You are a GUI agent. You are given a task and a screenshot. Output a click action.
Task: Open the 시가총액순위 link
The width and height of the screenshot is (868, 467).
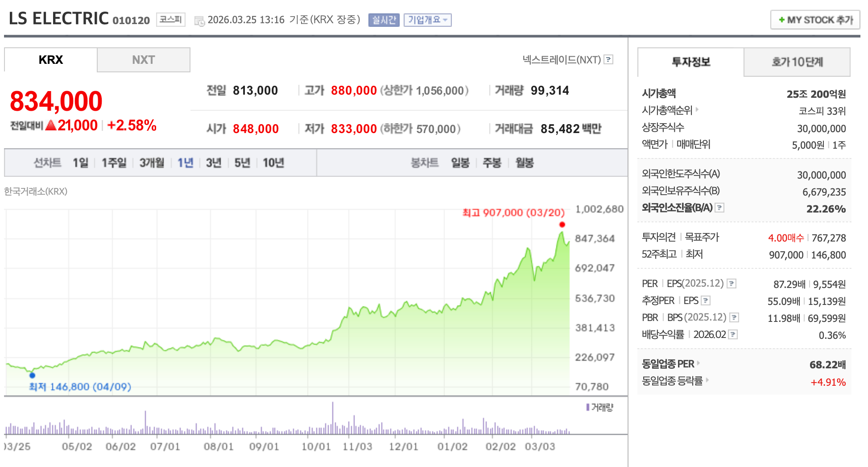pos(667,110)
